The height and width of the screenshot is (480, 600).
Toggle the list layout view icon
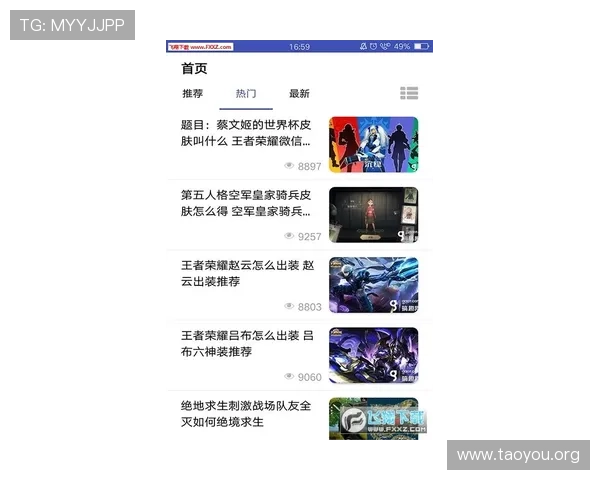409,93
